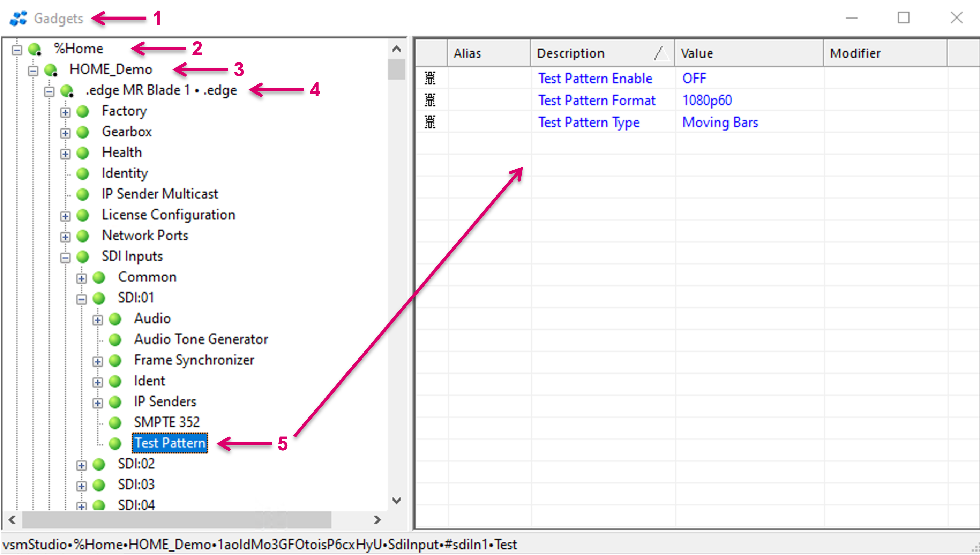Collapse the SDI Inputs node

pos(66,258)
